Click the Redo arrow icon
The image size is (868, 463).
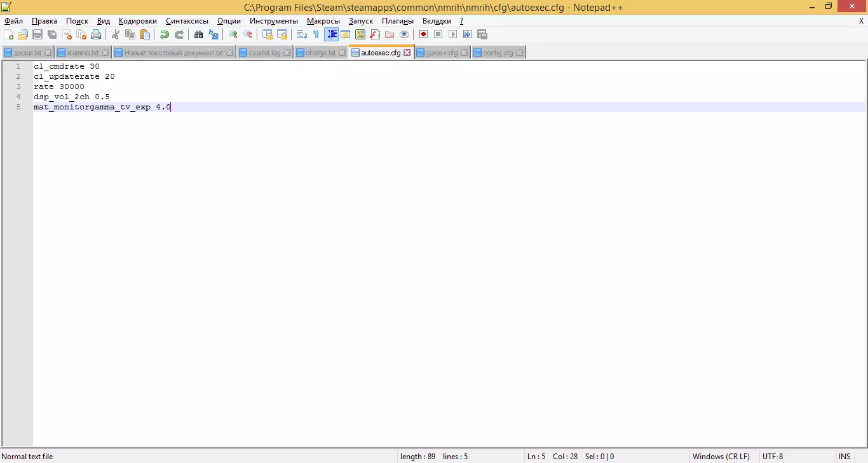[x=179, y=34]
